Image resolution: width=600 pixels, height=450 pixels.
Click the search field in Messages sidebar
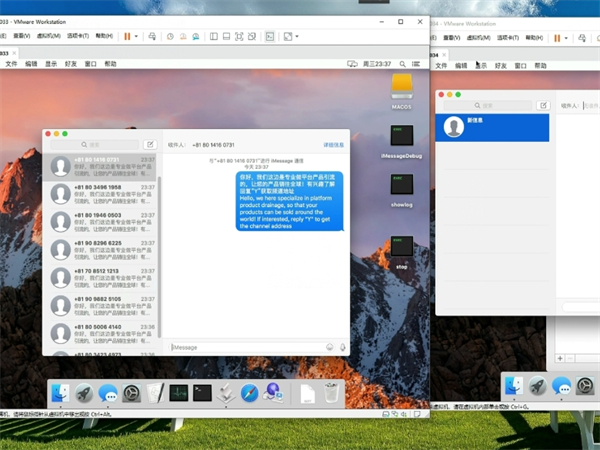(95, 145)
